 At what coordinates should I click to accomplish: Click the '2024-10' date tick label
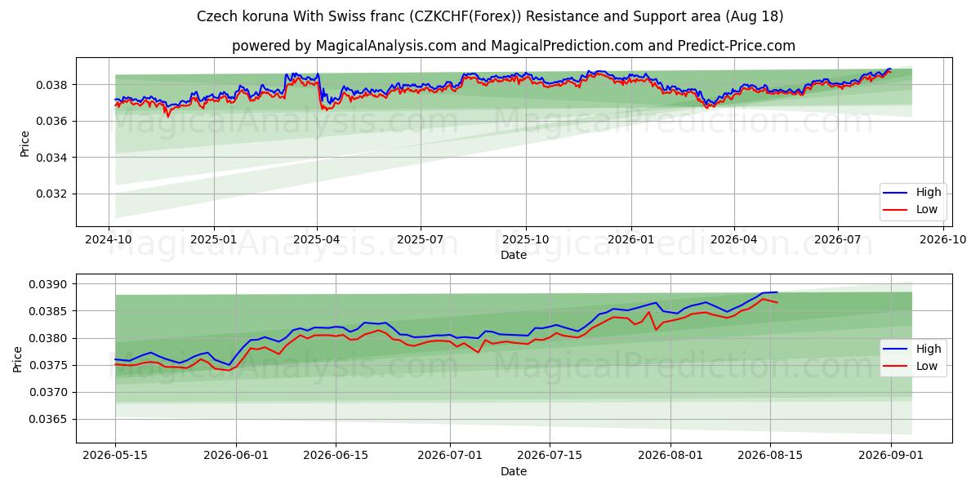[109, 240]
